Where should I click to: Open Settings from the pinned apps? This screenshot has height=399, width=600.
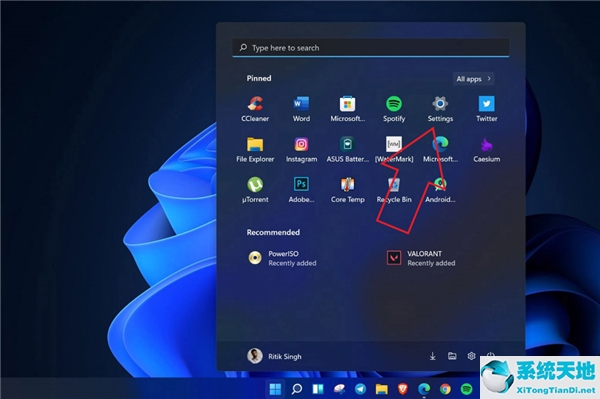pos(440,109)
